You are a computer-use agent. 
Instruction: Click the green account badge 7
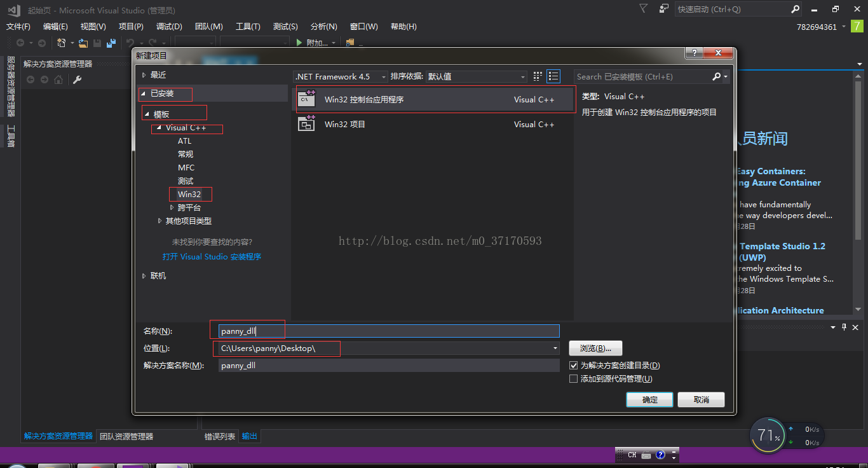[x=857, y=26]
